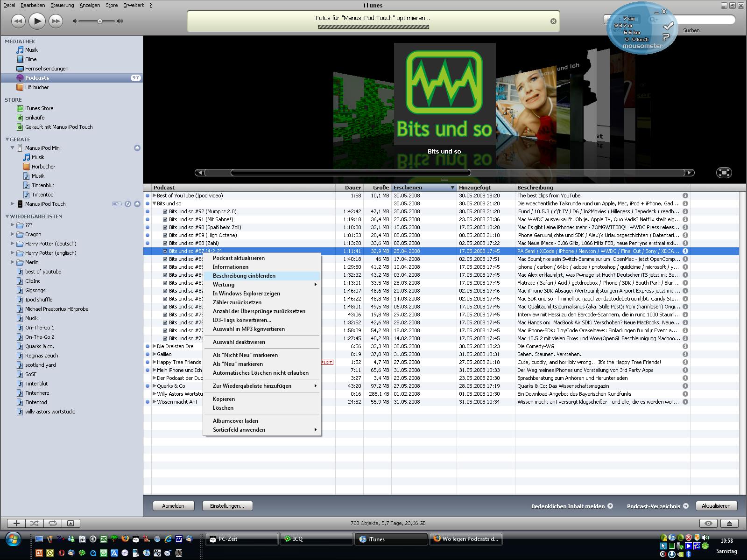Sort by Erschienen column header
The image size is (747, 560).
coord(424,188)
